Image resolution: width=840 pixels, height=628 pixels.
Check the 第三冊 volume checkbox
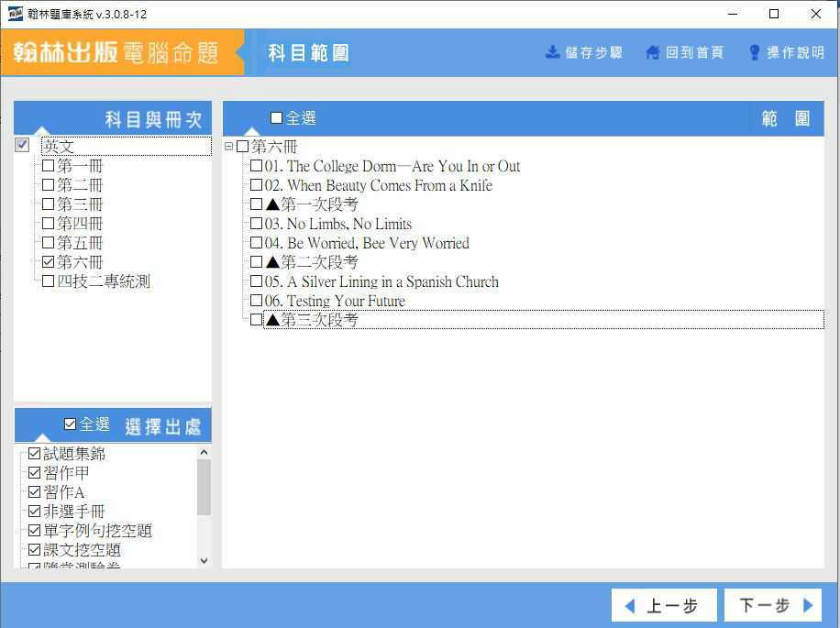click(x=48, y=204)
